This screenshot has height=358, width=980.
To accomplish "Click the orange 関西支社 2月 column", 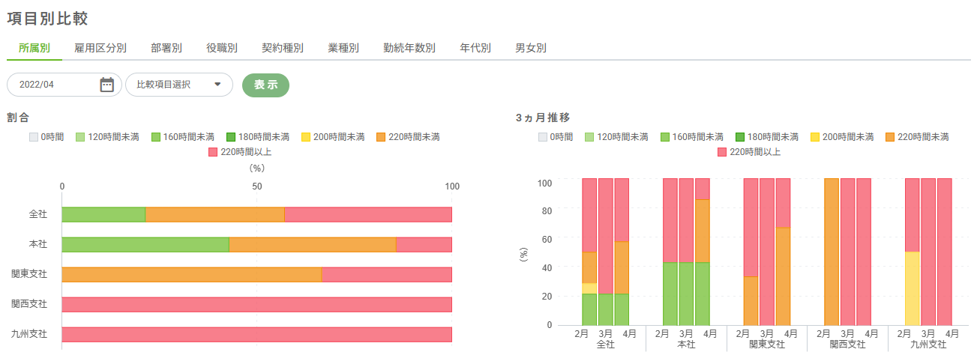I will tap(831, 251).
